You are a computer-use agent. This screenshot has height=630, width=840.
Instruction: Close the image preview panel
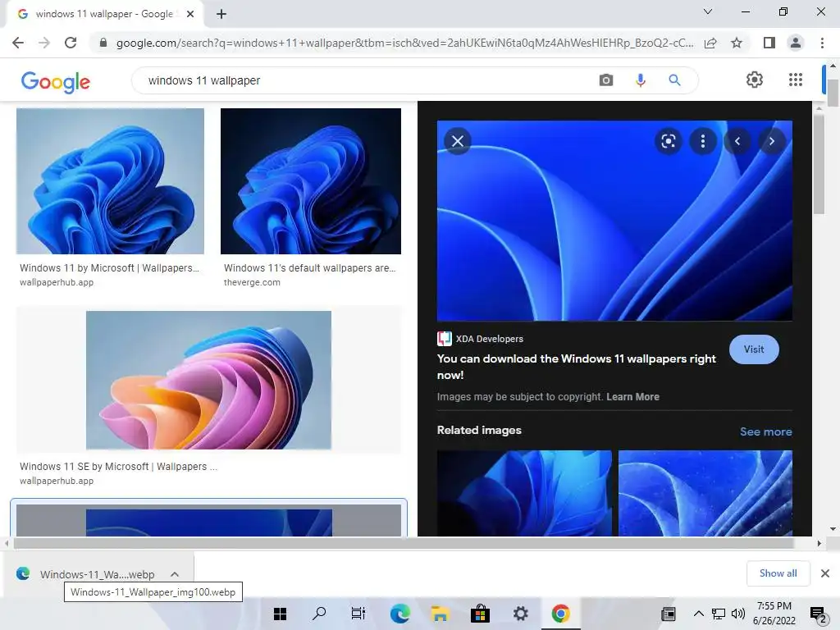click(x=458, y=141)
